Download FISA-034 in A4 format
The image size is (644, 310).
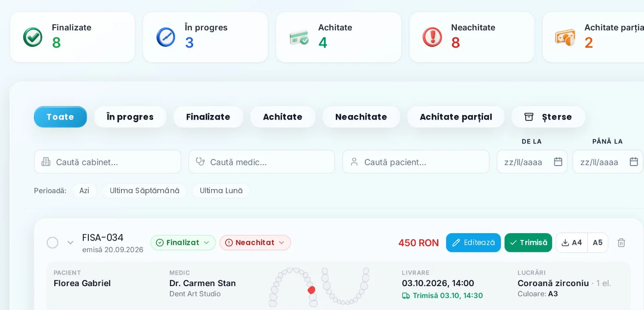click(572, 242)
